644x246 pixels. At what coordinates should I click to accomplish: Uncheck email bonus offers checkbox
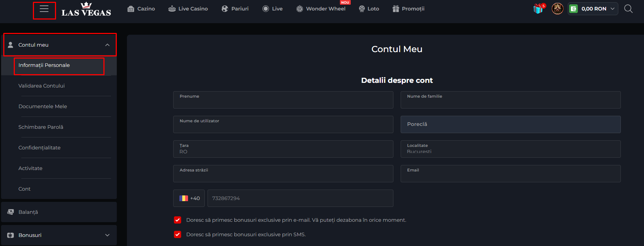(x=178, y=220)
